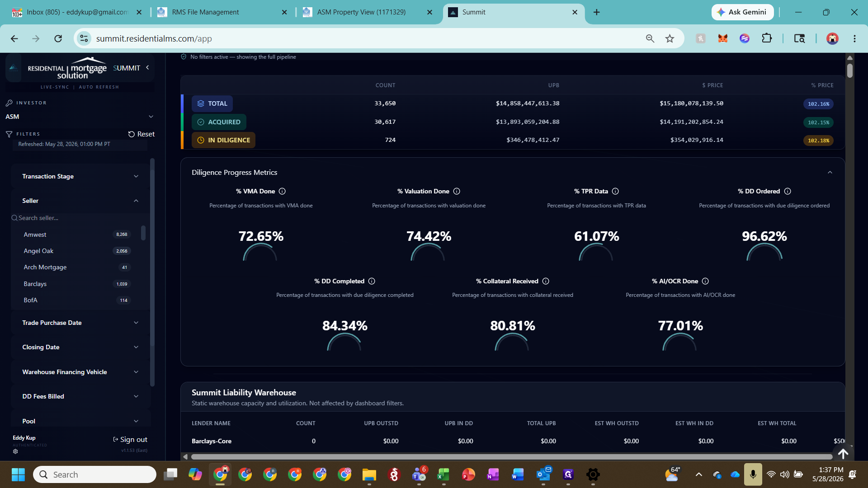Expand the DD Fees Billed filter
This screenshot has width=868, height=488.
point(80,396)
